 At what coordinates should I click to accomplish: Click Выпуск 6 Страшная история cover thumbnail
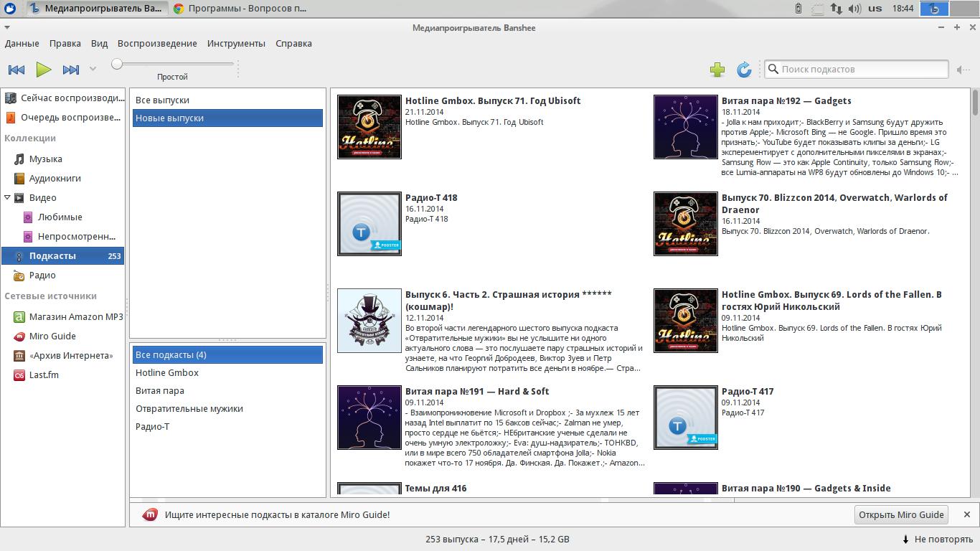pyautogui.click(x=369, y=321)
